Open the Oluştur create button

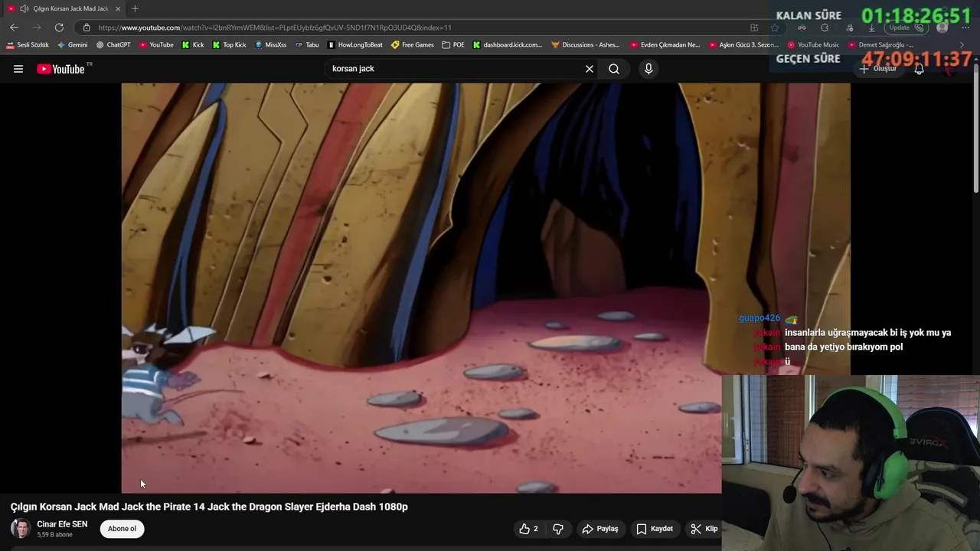(878, 69)
